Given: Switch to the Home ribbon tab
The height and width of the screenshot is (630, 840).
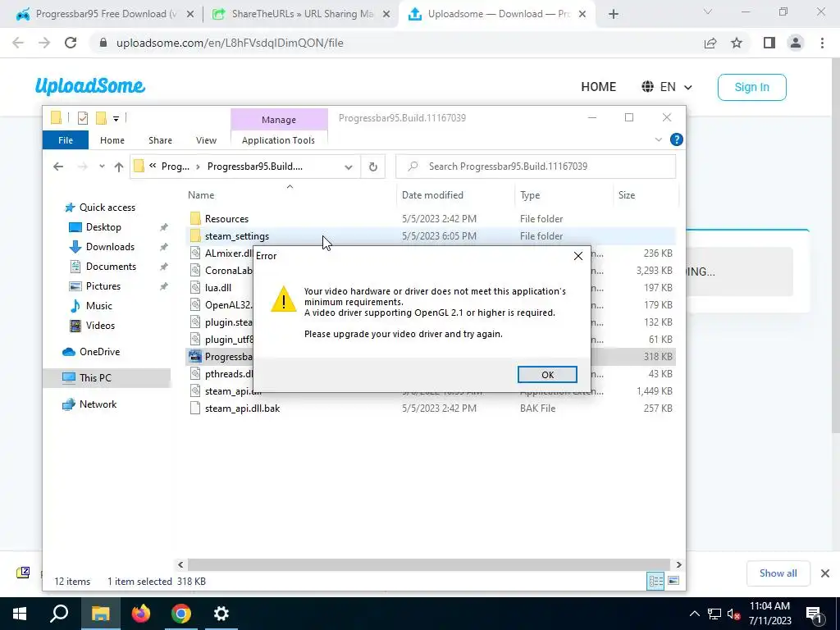Looking at the screenshot, I should click(112, 140).
